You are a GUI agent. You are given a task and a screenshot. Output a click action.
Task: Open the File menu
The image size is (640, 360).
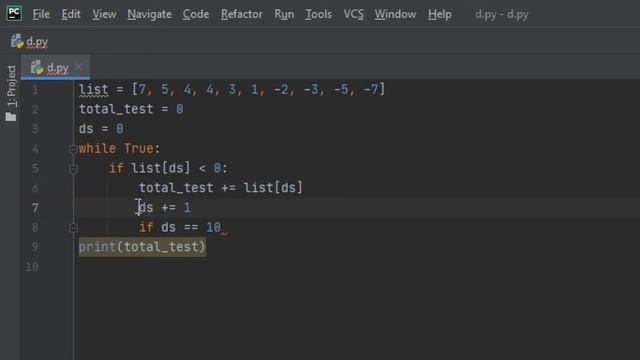click(41, 14)
